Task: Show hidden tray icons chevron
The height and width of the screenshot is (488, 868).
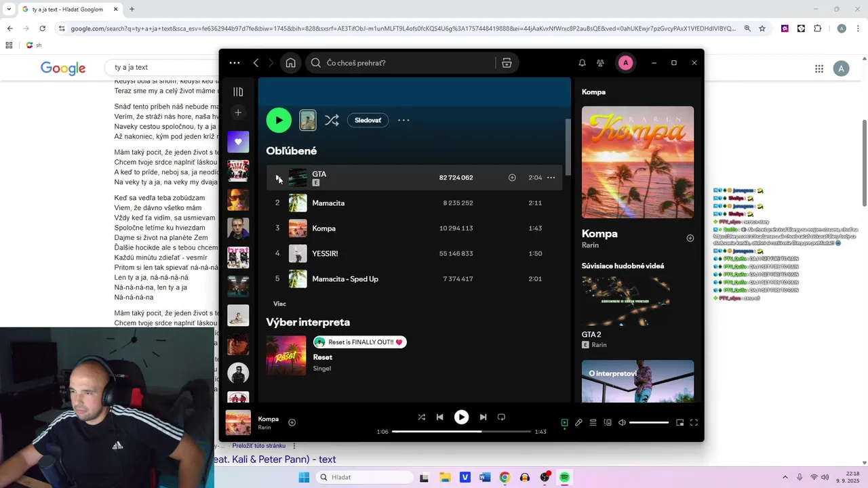Action: pos(785,477)
